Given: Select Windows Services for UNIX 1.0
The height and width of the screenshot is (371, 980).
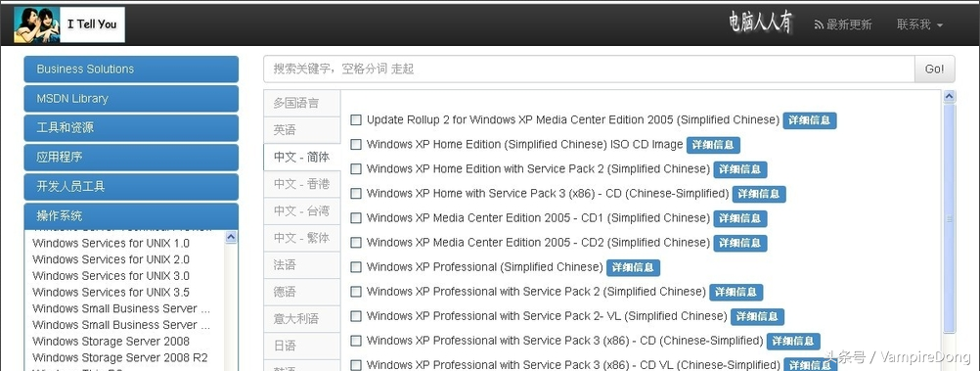Looking at the screenshot, I should click(x=111, y=244).
